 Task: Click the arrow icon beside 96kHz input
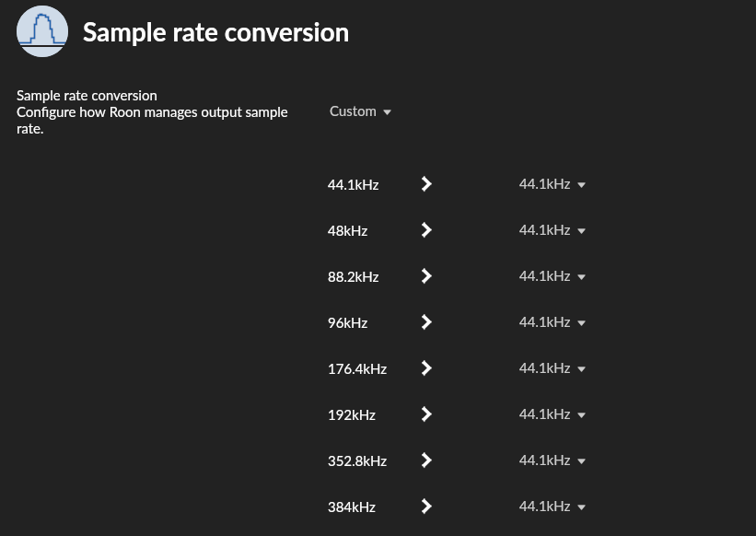click(x=426, y=322)
